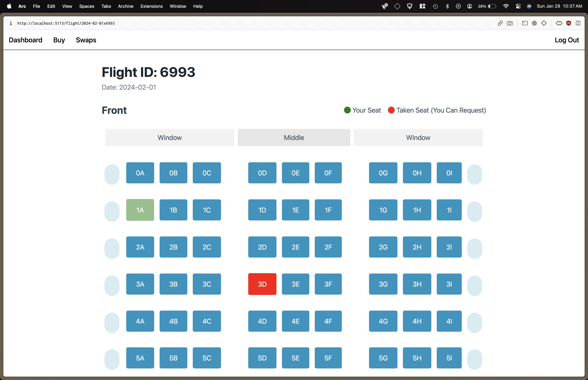
Task: Click the globe icon in the address bar
Action: click(x=534, y=23)
